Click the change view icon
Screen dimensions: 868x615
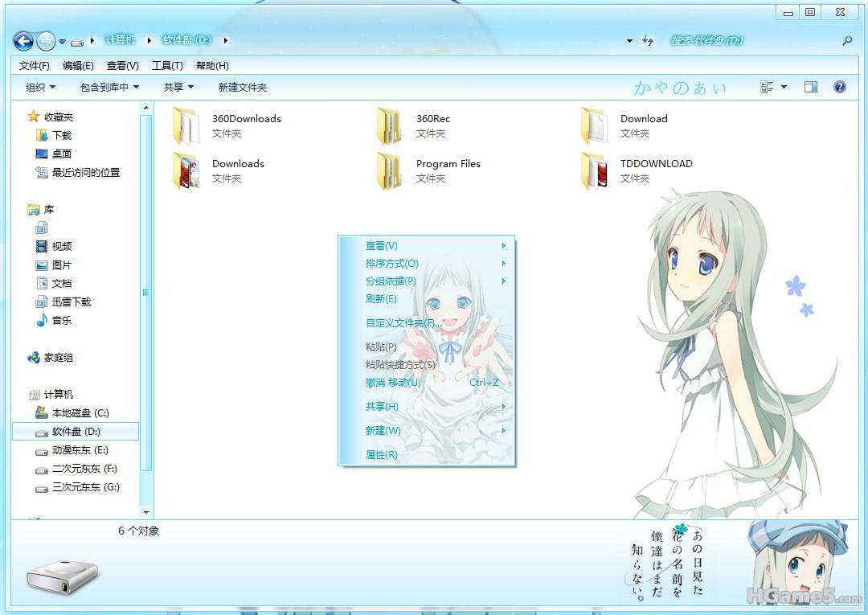767,87
